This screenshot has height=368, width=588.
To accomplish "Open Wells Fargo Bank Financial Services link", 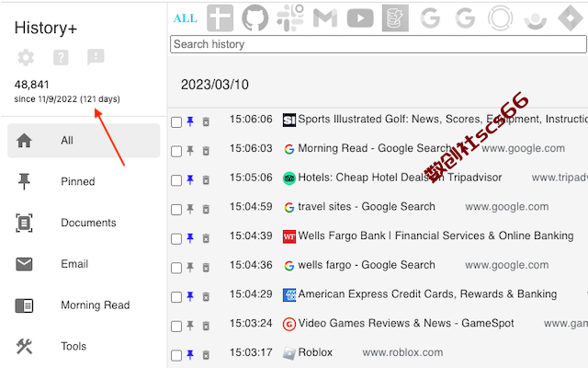I will [435, 236].
